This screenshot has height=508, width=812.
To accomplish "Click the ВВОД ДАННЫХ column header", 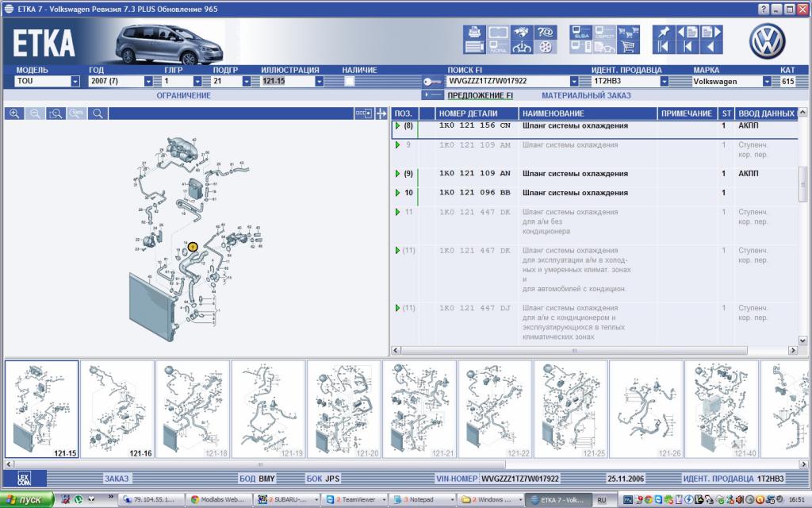I will pyautogui.click(x=766, y=114).
